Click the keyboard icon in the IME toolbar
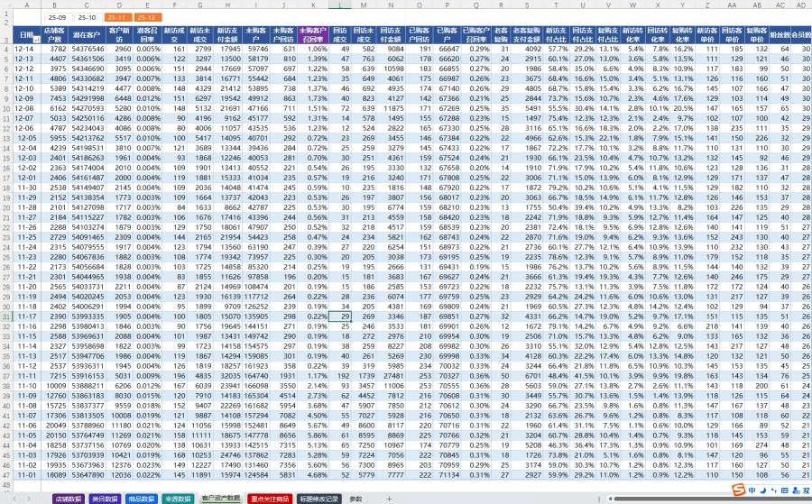This screenshot has width=812, height=504. click(x=784, y=490)
